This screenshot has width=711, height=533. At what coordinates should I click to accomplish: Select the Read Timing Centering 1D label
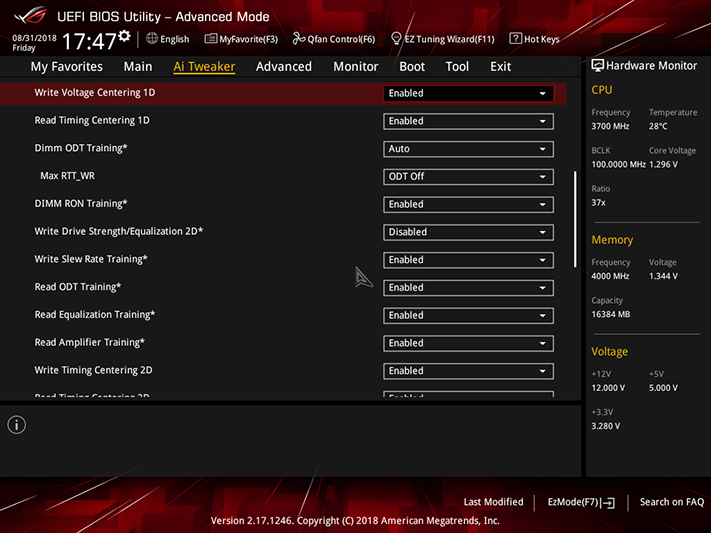[92, 120]
